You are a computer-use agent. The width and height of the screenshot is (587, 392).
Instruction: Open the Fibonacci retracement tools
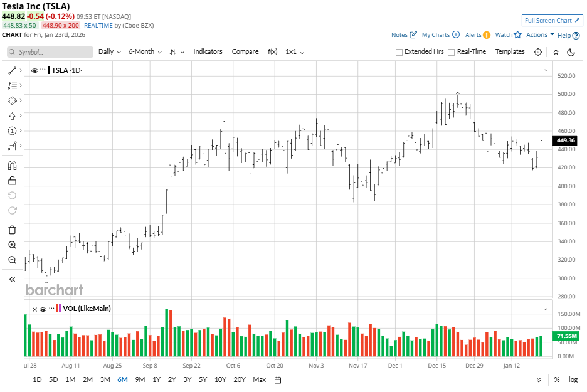click(12, 86)
